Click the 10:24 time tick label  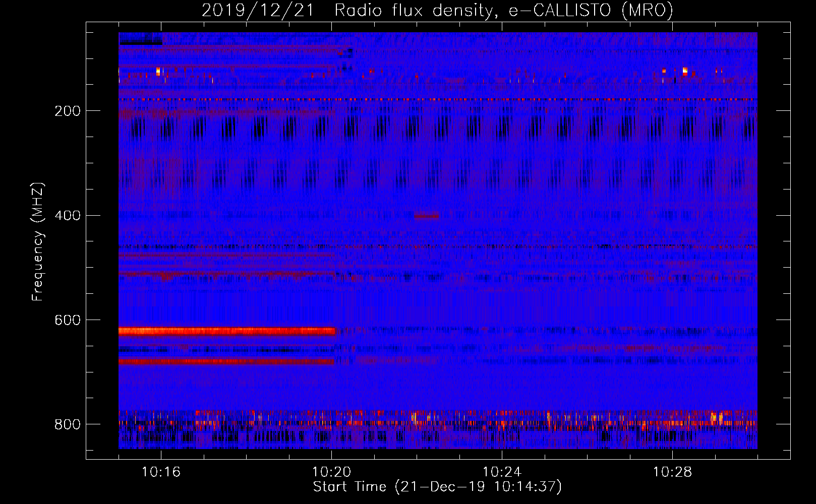click(x=502, y=472)
